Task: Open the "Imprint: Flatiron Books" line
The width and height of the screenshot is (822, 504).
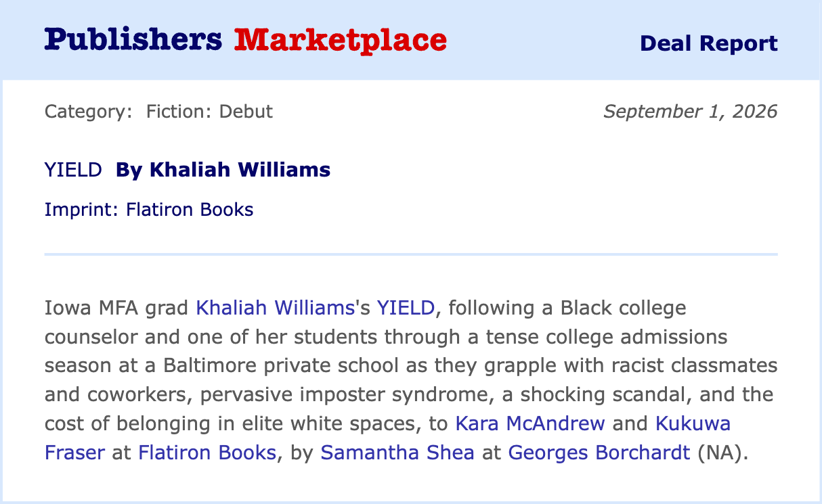Action: click(x=149, y=210)
